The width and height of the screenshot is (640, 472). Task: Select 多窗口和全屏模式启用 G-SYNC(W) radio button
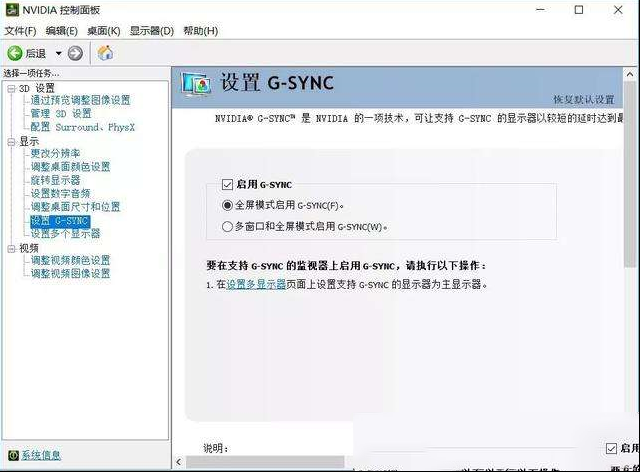(x=227, y=226)
